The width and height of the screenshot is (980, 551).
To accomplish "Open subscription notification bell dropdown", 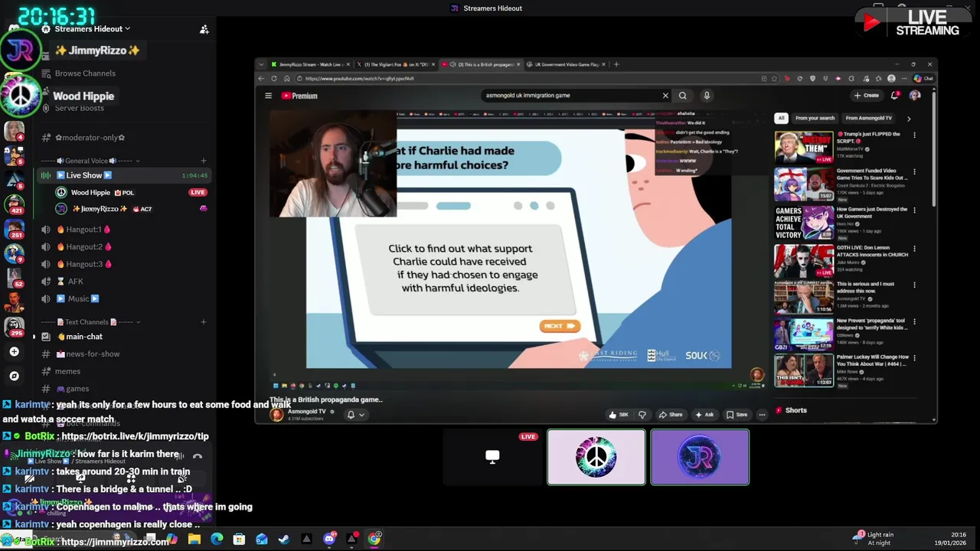I will (355, 415).
